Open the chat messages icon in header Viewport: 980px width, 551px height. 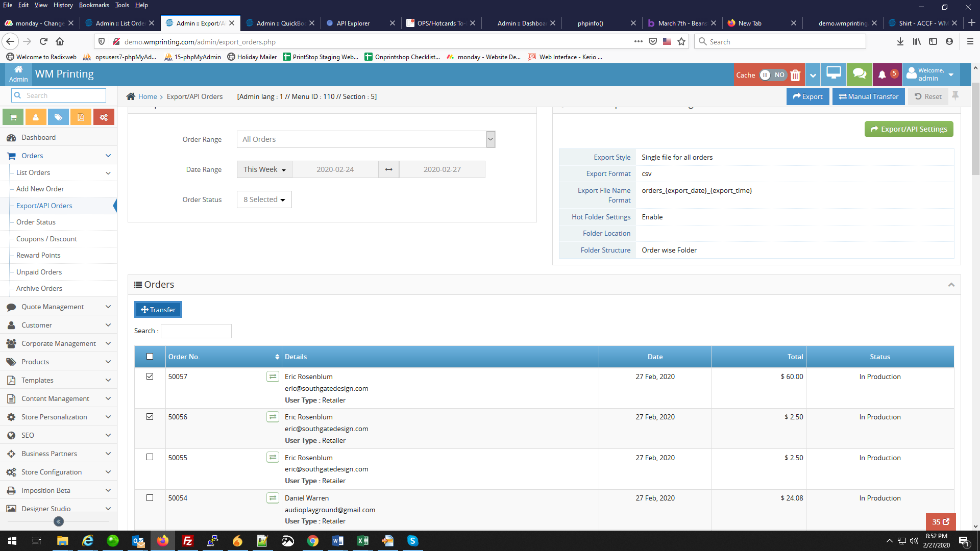point(860,74)
